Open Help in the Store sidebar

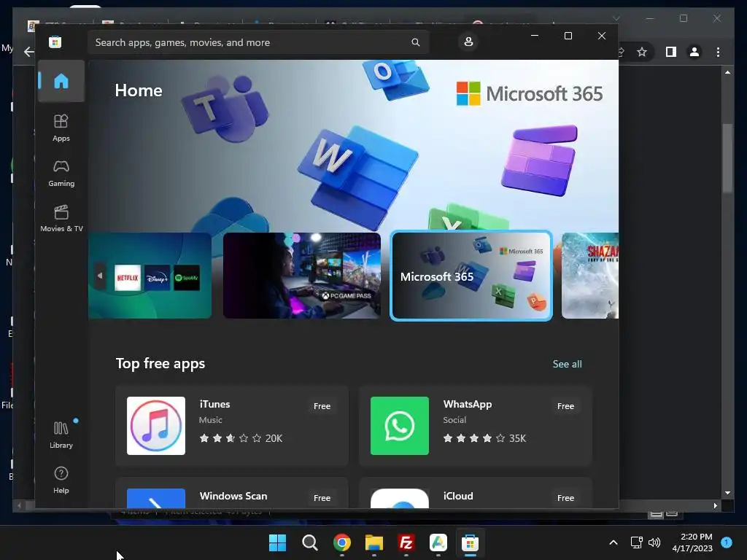coord(61,480)
